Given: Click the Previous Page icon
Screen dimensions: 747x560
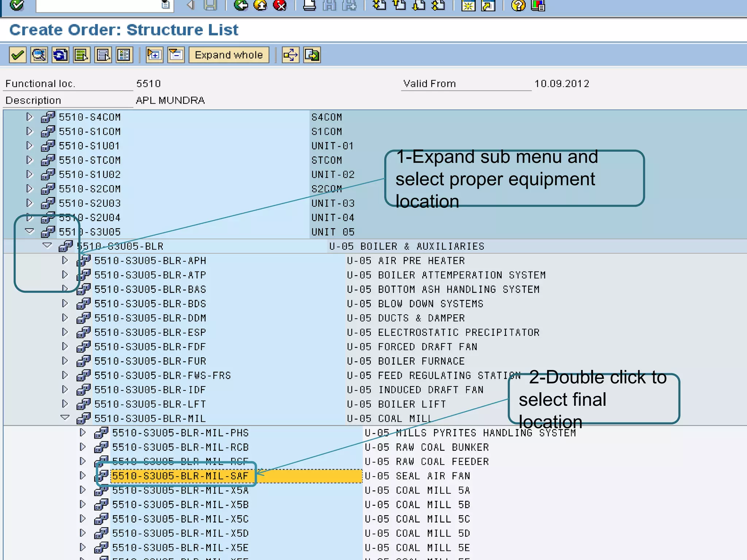Looking at the screenshot, I should pos(400,5).
